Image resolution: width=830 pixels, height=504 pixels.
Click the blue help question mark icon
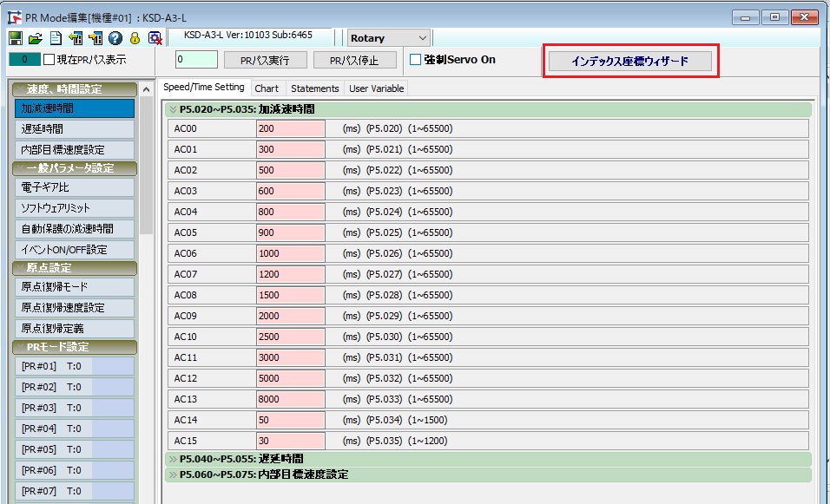click(115, 38)
